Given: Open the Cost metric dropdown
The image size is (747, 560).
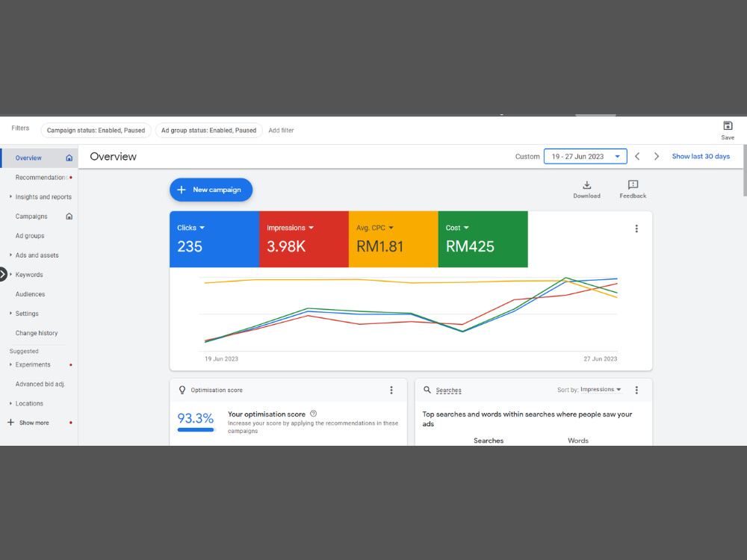Looking at the screenshot, I should coord(457,228).
